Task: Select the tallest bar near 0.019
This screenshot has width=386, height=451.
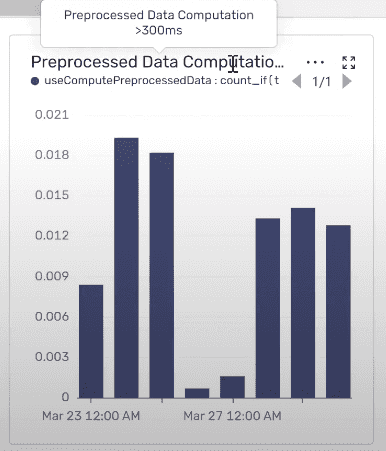Action: coord(126,268)
